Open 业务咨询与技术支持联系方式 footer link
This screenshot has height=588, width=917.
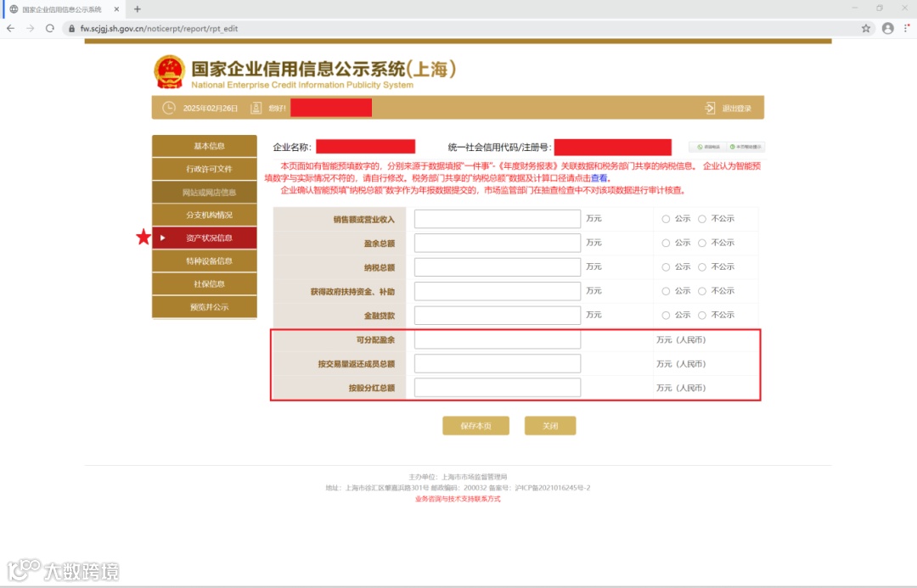point(458,499)
